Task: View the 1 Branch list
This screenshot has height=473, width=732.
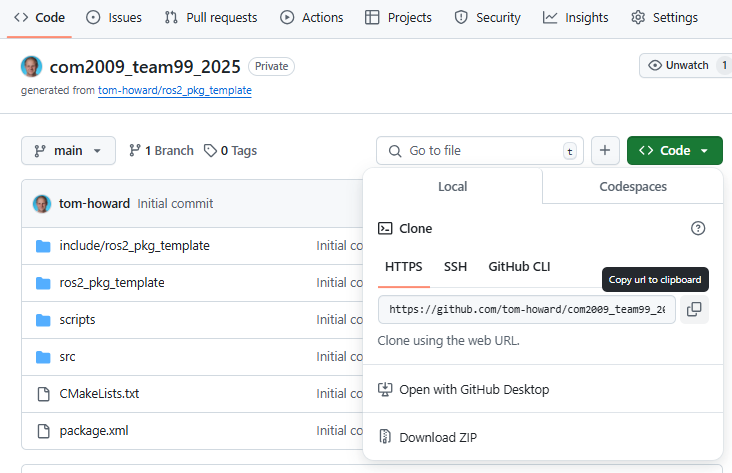Action: point(161,151)
